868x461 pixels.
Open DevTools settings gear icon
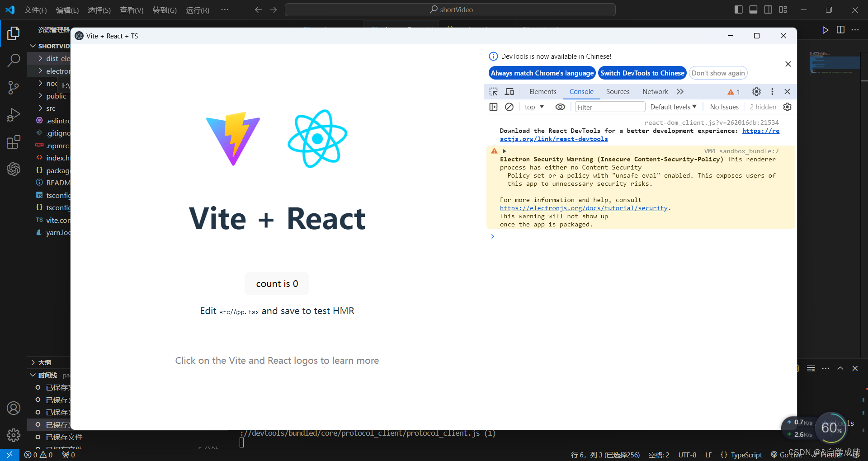pos(757,91)
